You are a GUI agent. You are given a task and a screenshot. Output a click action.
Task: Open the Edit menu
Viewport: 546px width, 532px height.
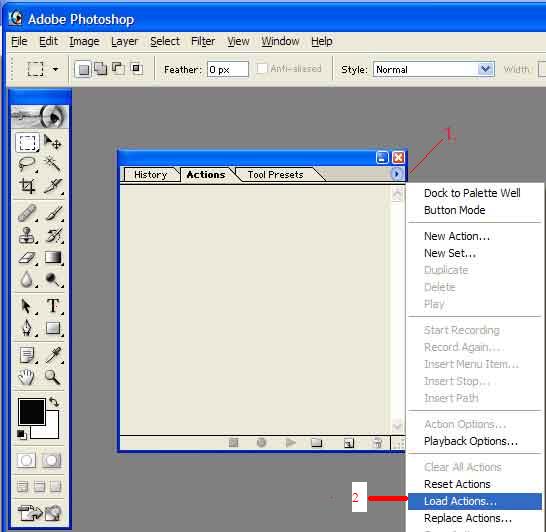[x=48, y=41]
